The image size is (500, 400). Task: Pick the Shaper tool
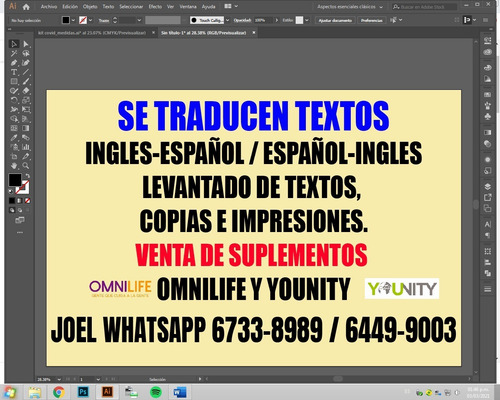tap(14, 91)
